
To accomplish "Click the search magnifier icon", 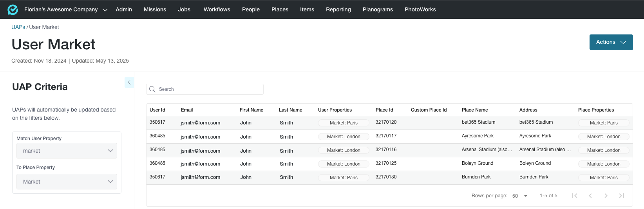I will [152, 89].
